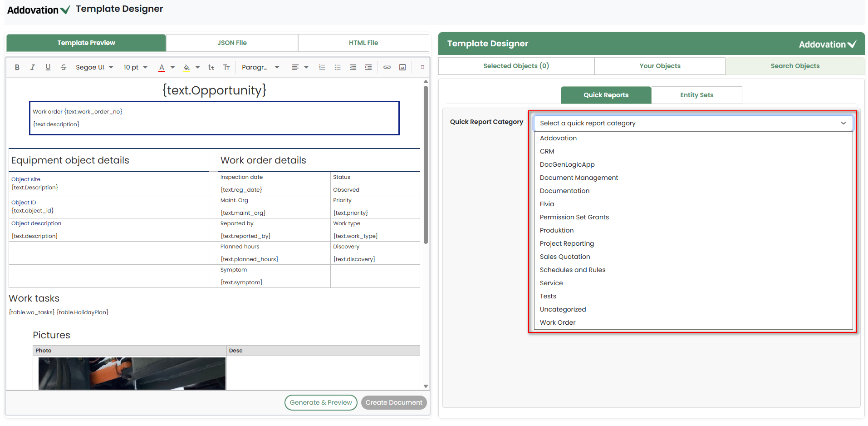Apply strikethrough to text
868x426 pixels.
64,67
